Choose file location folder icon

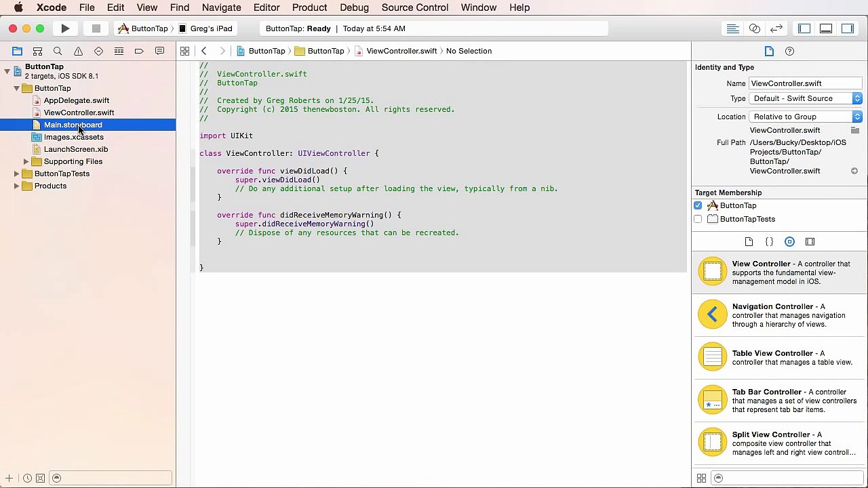click(x=855, y=130)
